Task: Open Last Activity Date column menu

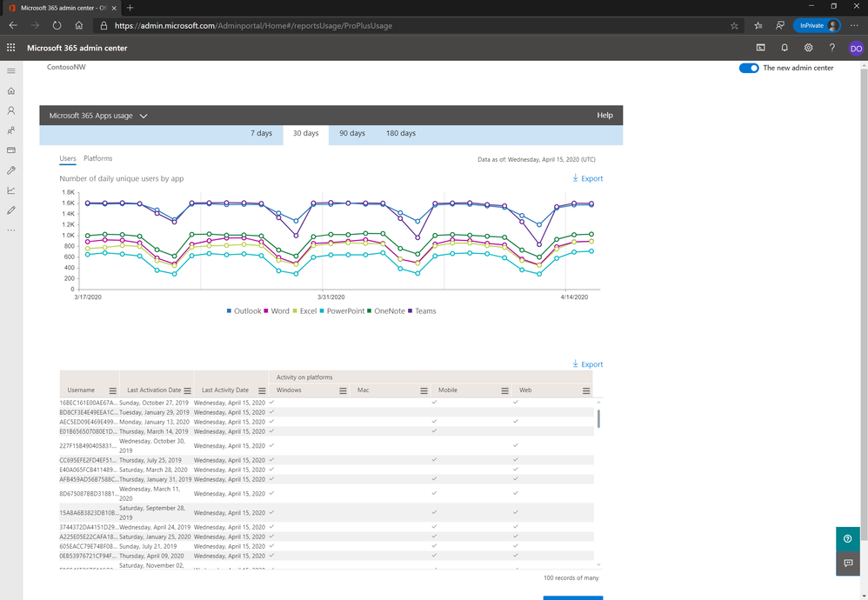Action: coord(262,390)
